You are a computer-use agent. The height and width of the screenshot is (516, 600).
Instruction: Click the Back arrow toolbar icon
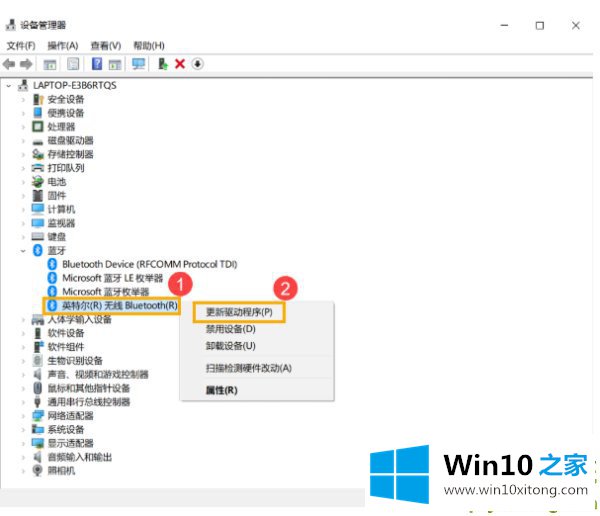(9, 64)
